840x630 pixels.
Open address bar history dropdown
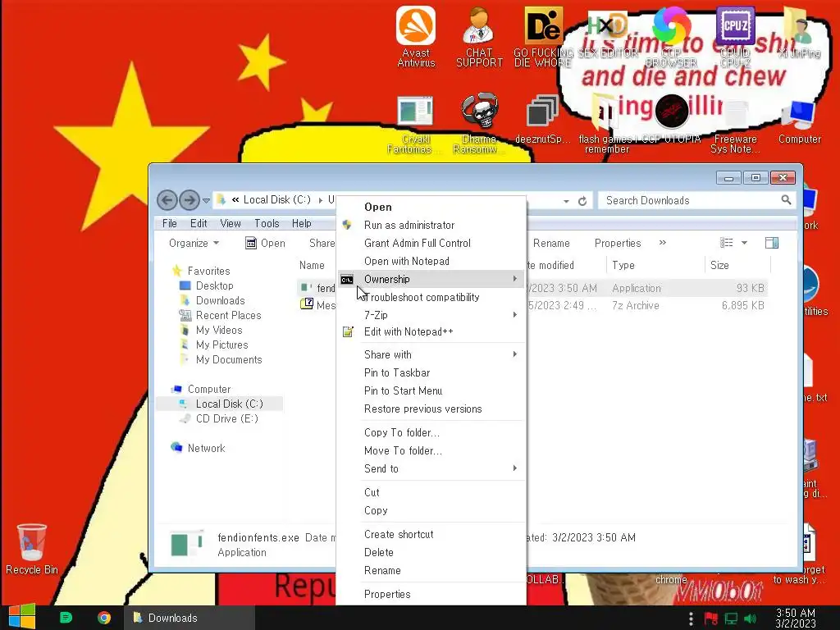566,202
